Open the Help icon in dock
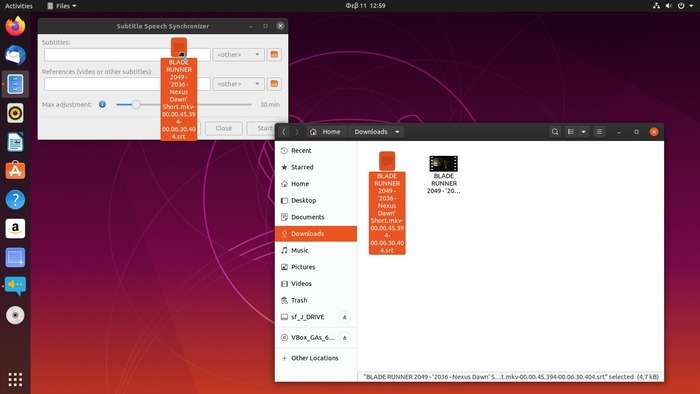This screenshot has width=700, height=394. click(15, 199)
